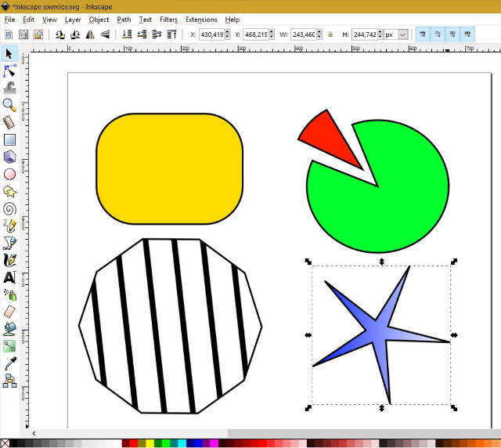Screen dimensions: 501x448
Task: Toggle scale stroke width with object
Action: [x=423, y=34]
